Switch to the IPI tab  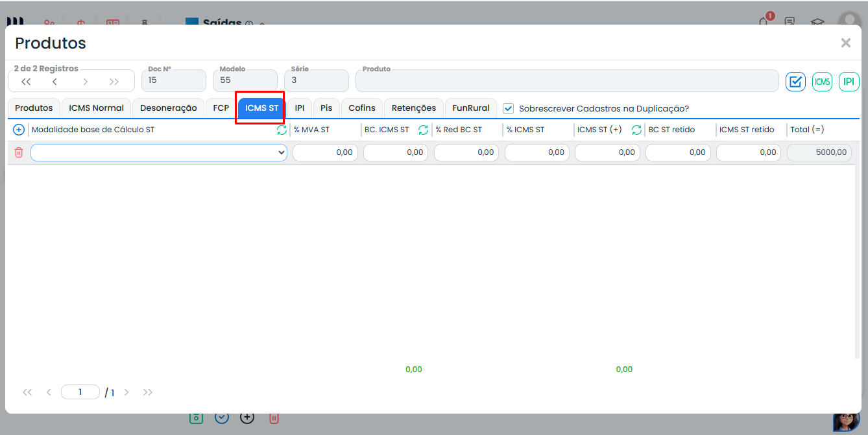[x=300, y=108]
